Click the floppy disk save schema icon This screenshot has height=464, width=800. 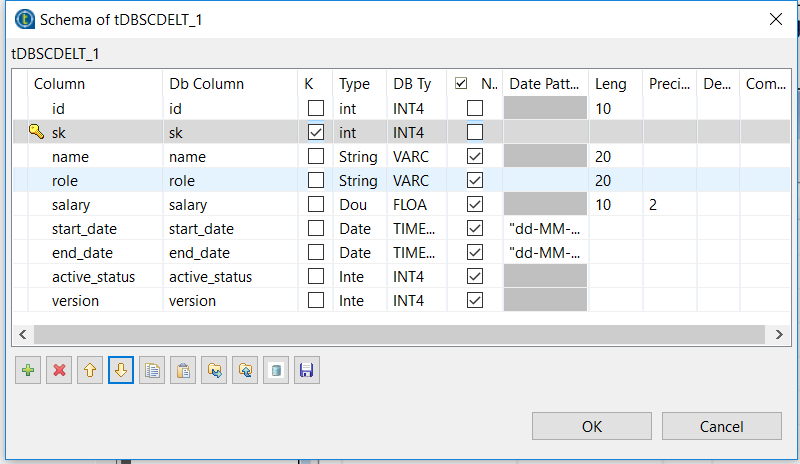(x=307, y=371)
